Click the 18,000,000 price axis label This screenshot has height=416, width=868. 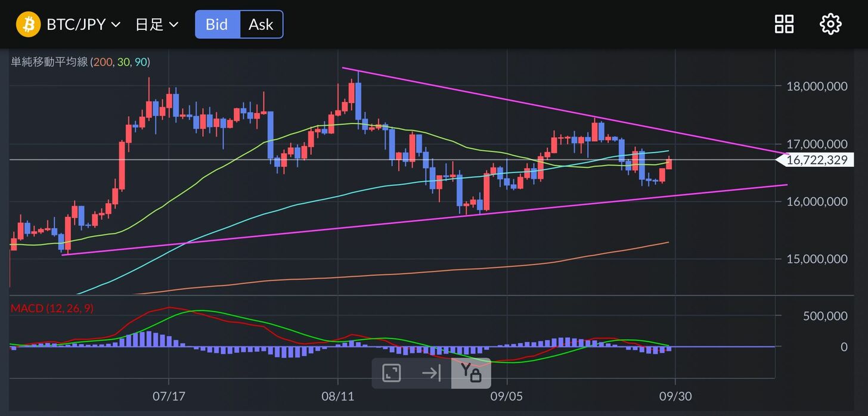(x=816, y=86)
